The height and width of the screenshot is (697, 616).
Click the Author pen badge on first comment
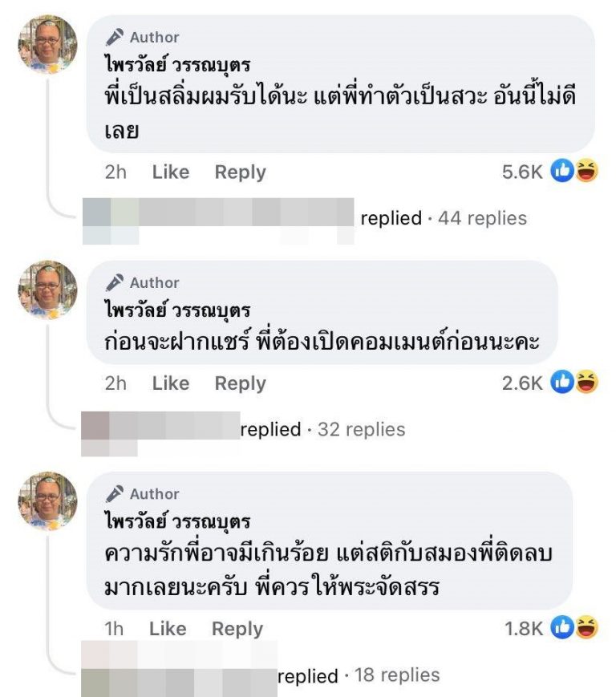(x=116, y=37)
